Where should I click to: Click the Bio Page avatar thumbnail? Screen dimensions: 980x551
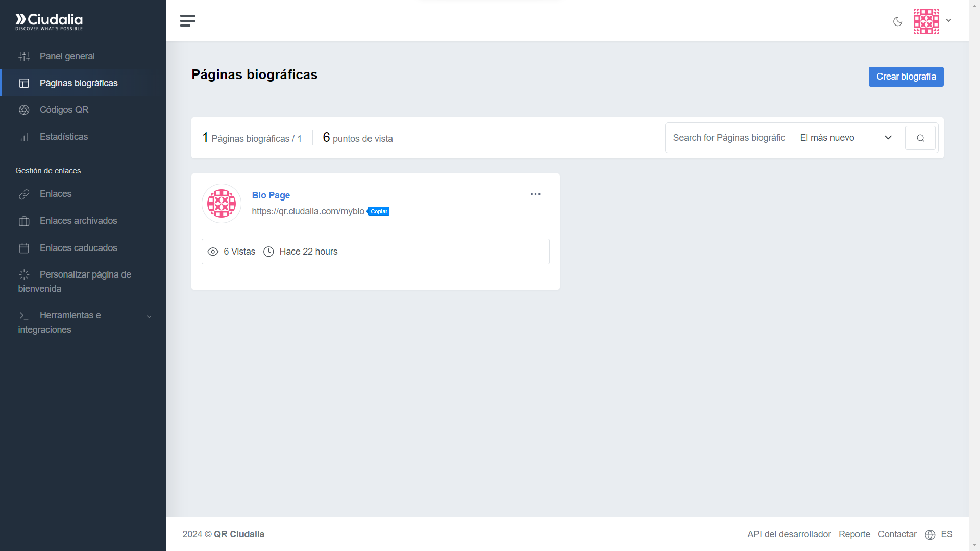click(x=222, y=204)
